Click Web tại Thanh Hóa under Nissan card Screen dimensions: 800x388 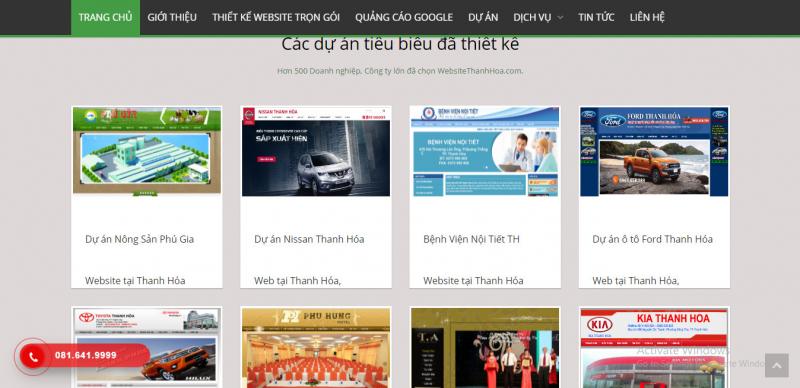297,280
